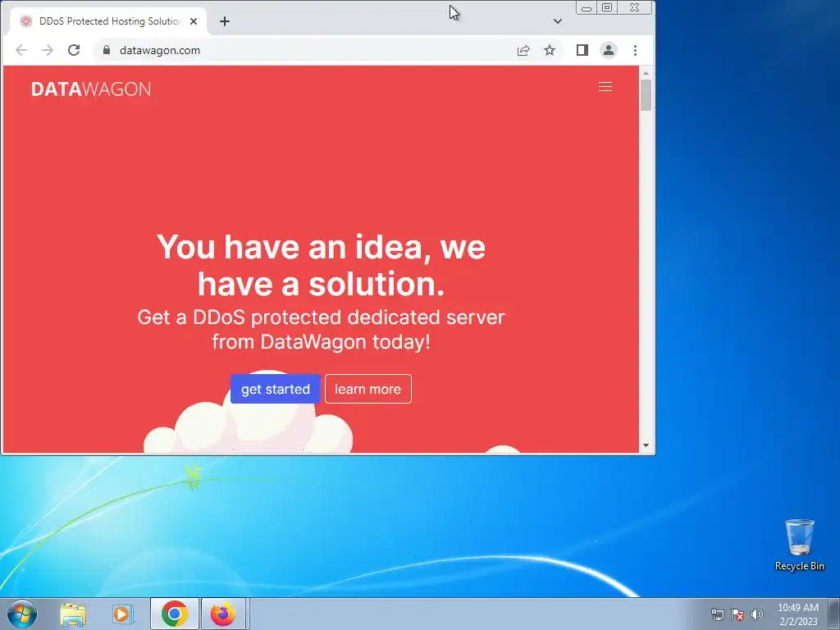Close the DDoS Protected Hosting tab
Screen dimensions: 840x630
194,21
